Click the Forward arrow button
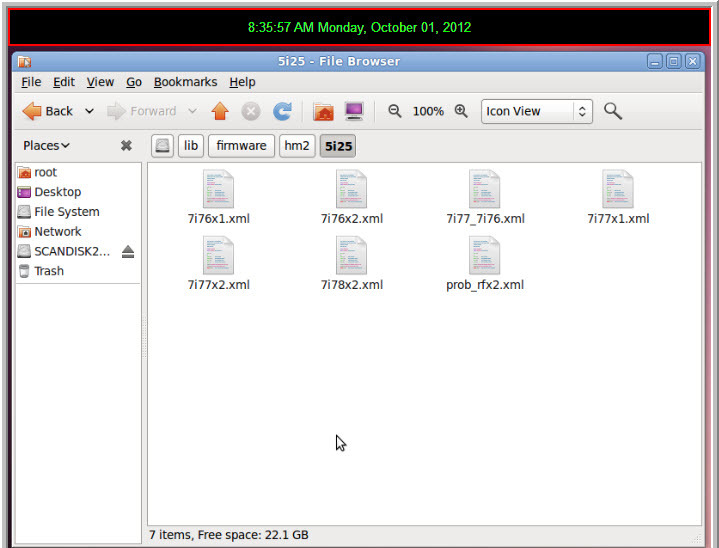The height and width of the screenshot is (548, 719). [x=142, y=111]
